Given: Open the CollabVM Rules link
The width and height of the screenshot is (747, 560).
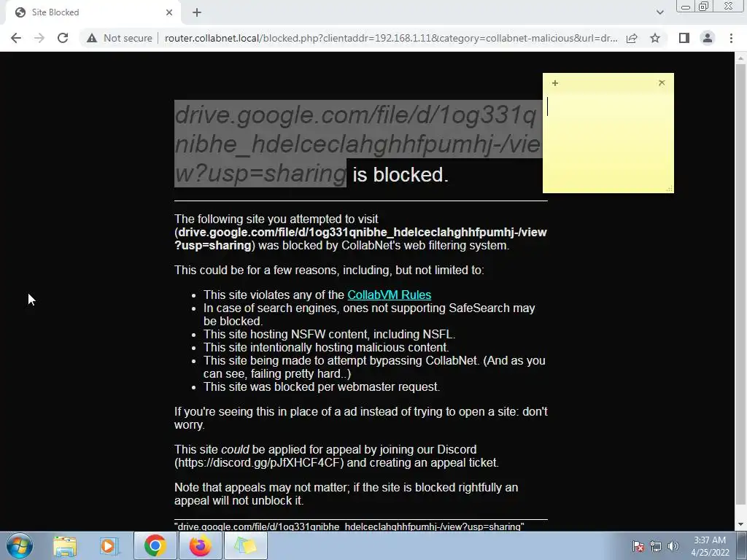Looking at the screenshot, I should pos(390,295).
